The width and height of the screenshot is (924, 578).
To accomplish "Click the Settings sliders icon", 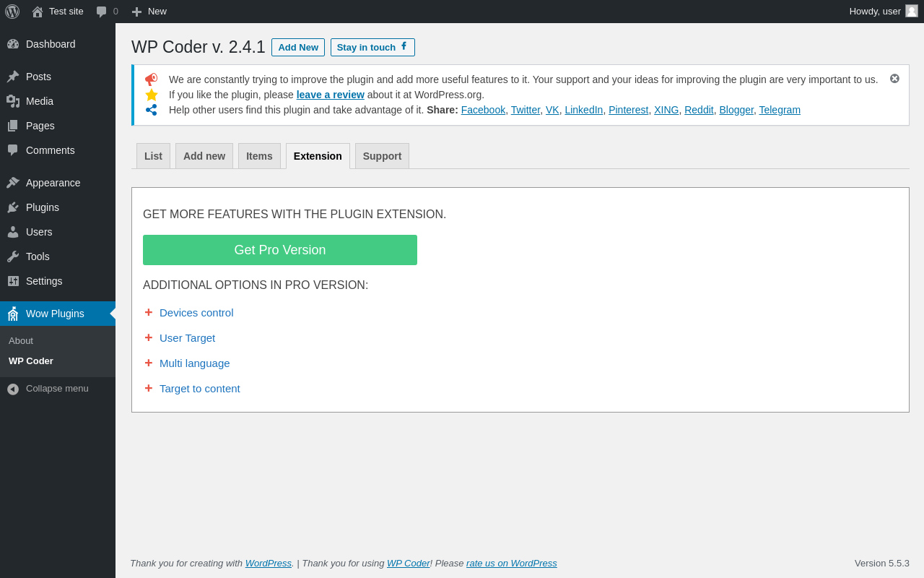I will [x=13, y=281].
